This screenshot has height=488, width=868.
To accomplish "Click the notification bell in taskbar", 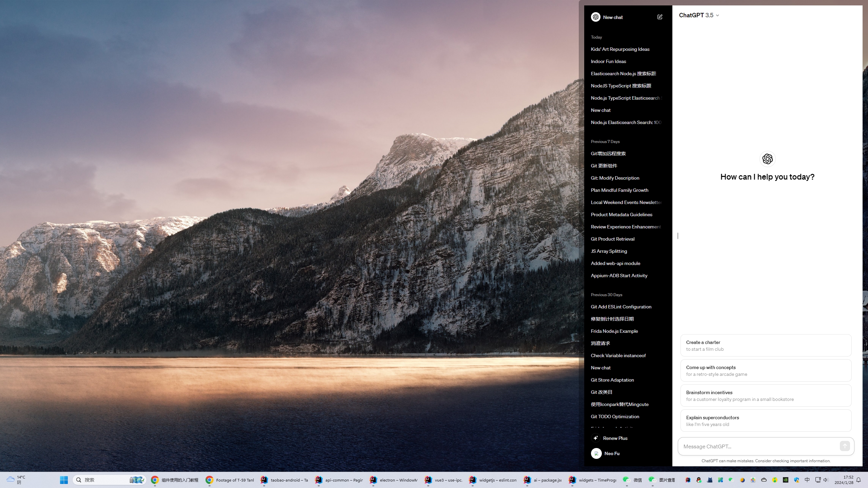I will click(859, 480).
